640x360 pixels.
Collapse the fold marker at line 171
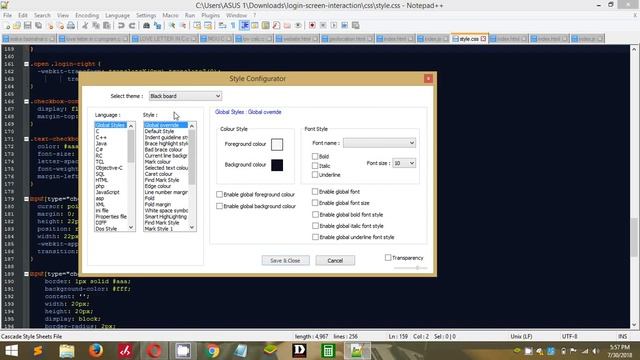(x=26, y=139)
